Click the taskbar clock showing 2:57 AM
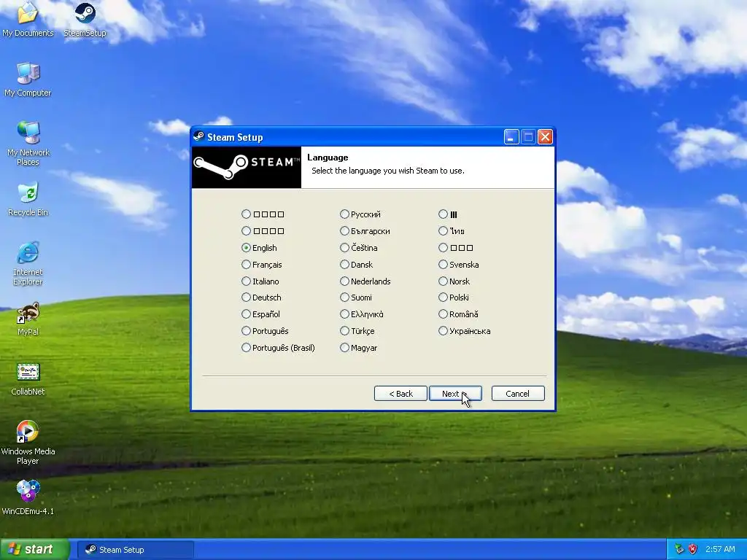The height and width of the screenshot is (560, 747). coord(720,549)
